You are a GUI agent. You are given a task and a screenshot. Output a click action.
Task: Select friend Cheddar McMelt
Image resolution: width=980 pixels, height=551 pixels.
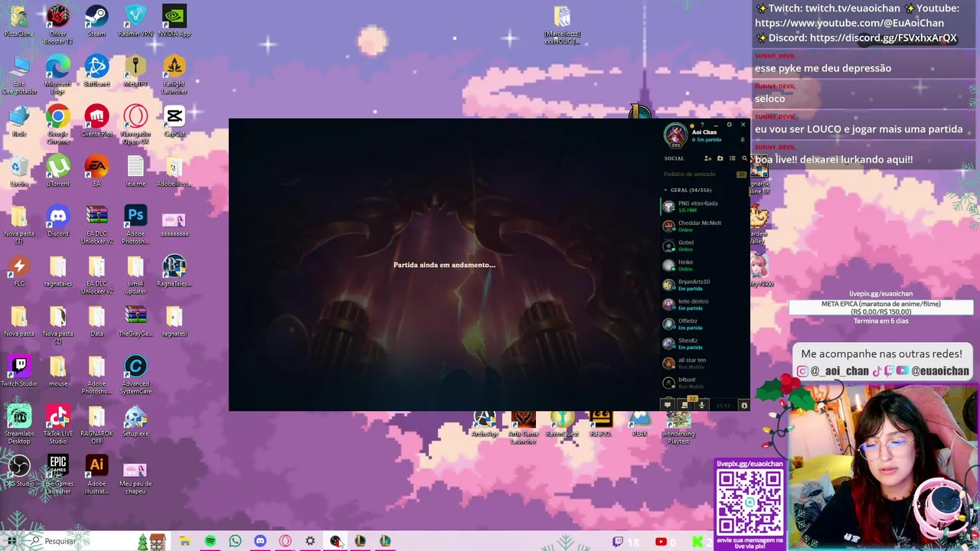[704, 226]
